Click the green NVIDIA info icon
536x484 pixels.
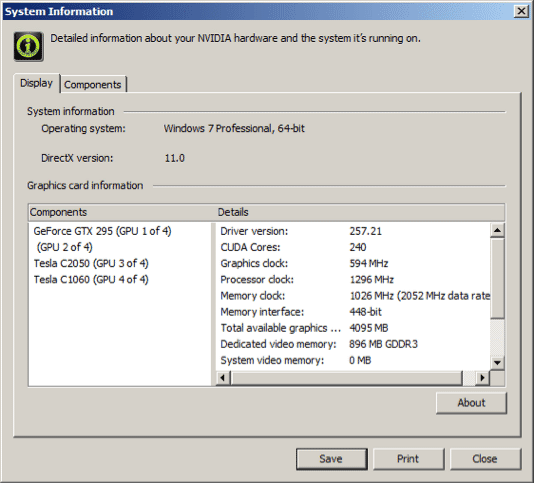(29, 46)
